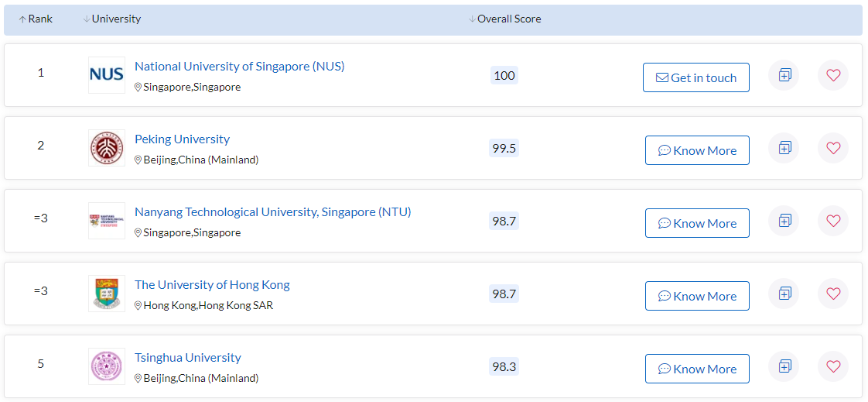Click The University of Hong Kong crest
The image size is (868, 402).
point(107,294)
